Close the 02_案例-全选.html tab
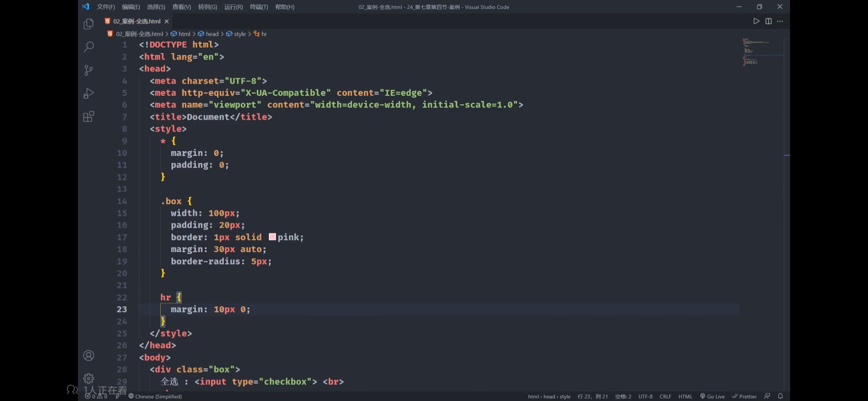Viewport: 868px width, 401px height. pyautogui.click(x=167, y=21)
